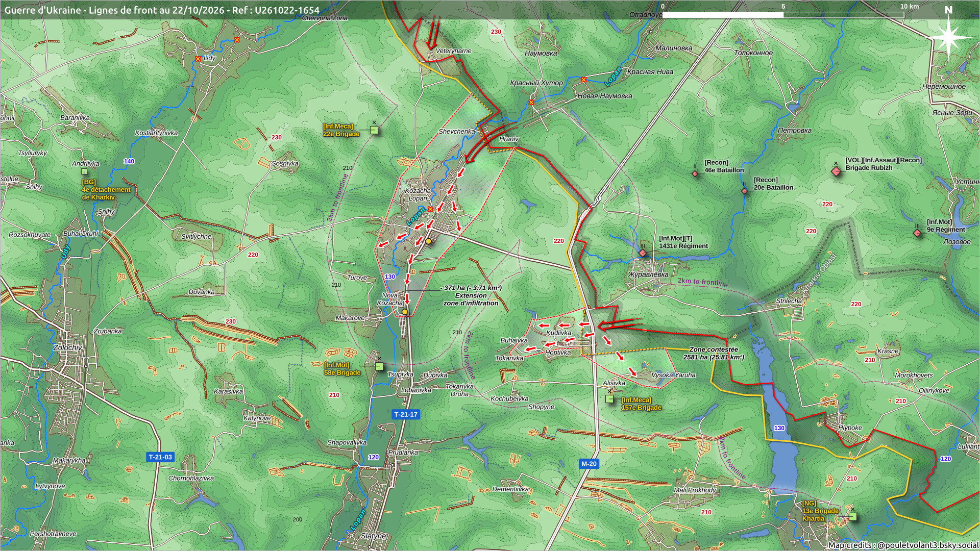This screenshot has width=980, height=551.
Task: Click the Zolochiv town label
Action: click(67, 347)
